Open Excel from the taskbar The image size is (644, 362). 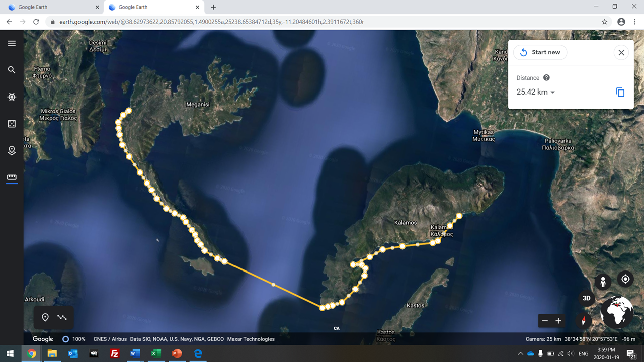tap(156, 353)
